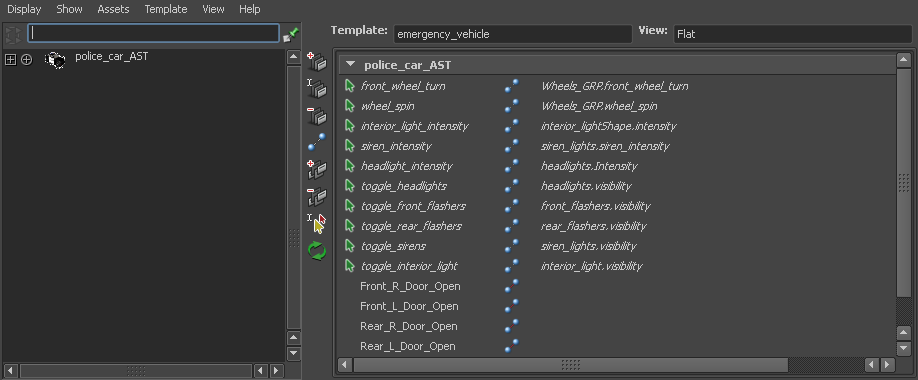Screen dimensions: 918x380
Task: Click the pin icon beside the search field
Action: click(x=291, y=35)
